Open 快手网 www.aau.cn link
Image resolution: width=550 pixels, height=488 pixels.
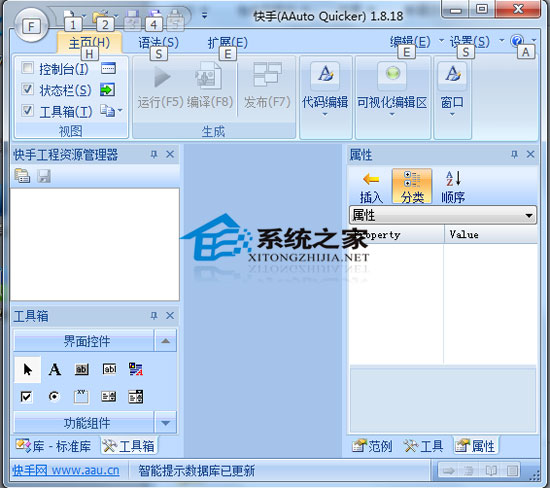(x=66, y=470)
